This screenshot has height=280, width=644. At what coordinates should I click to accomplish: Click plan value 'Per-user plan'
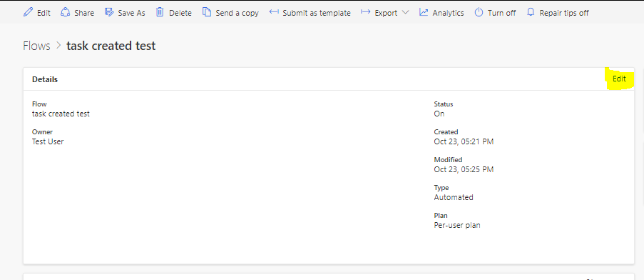pos(457,225)
